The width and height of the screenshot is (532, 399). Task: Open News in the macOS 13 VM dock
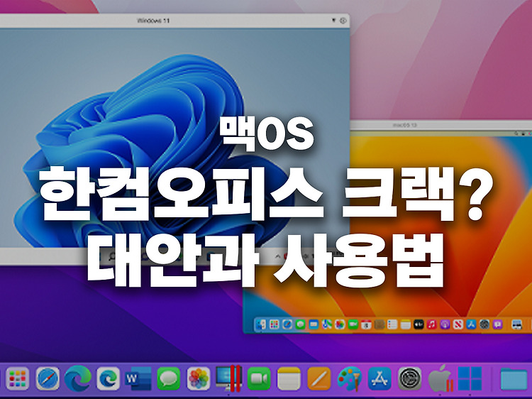point(458,324)
